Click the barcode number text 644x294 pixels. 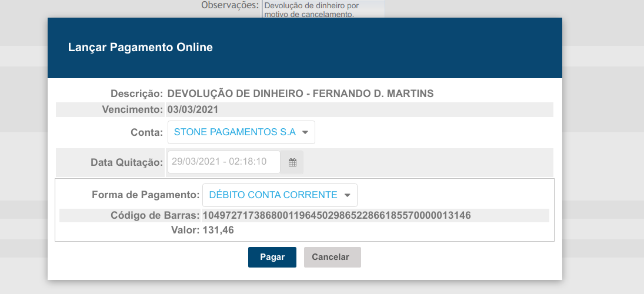[x=336, y=216]
